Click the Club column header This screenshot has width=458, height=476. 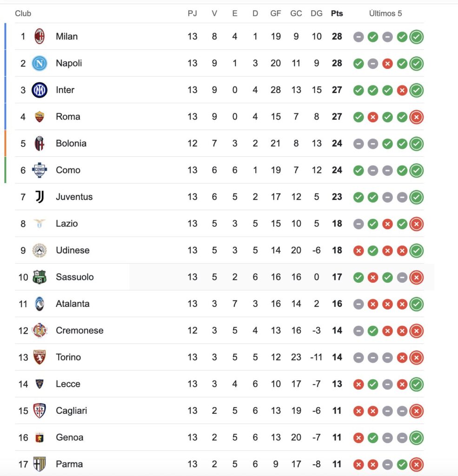pyautogui.click(x=23, y=13)
